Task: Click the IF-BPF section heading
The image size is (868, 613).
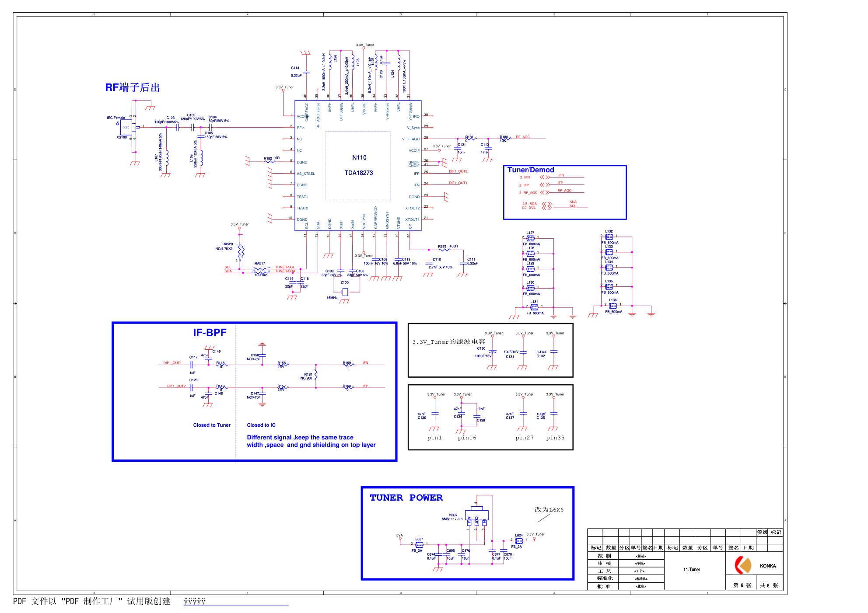Action: 210,333
